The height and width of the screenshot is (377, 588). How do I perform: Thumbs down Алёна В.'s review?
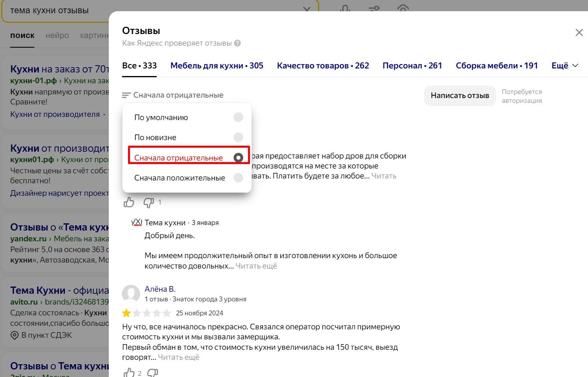coord(153,373)
